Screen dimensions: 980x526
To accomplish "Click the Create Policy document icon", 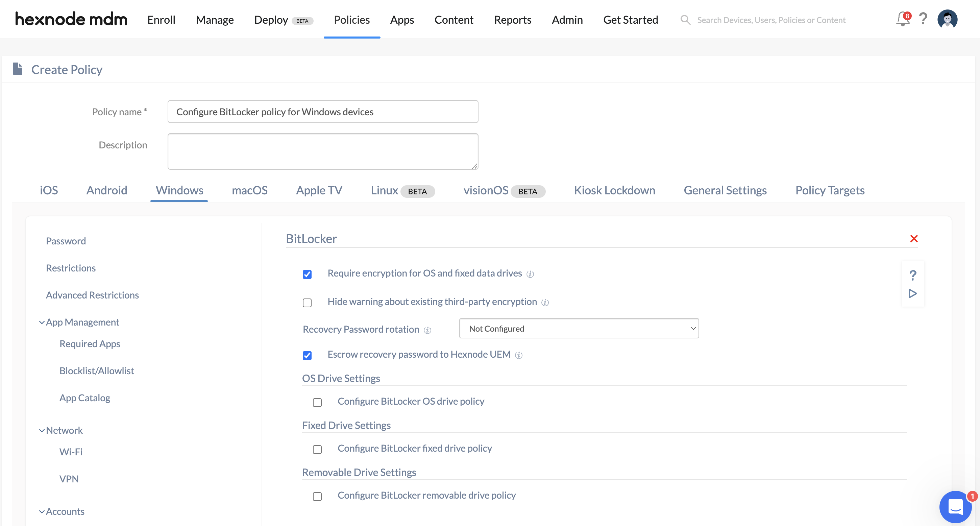I will pos(18,69).
